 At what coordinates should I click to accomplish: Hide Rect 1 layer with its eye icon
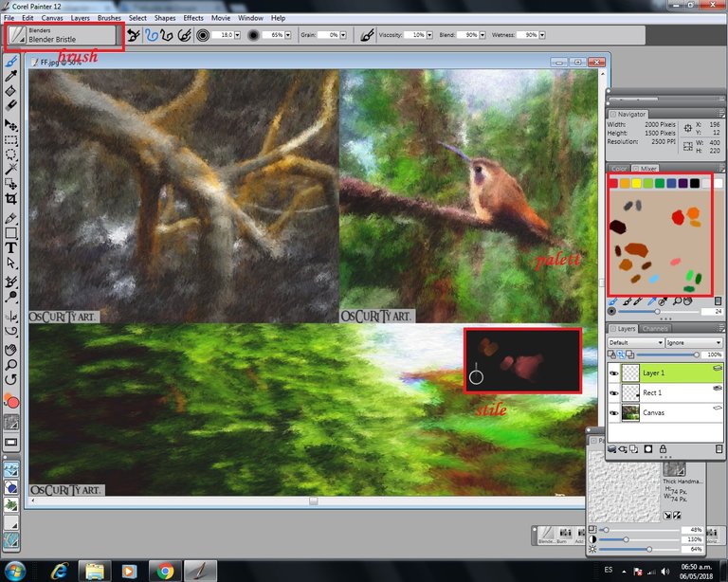tap(614, 393)
